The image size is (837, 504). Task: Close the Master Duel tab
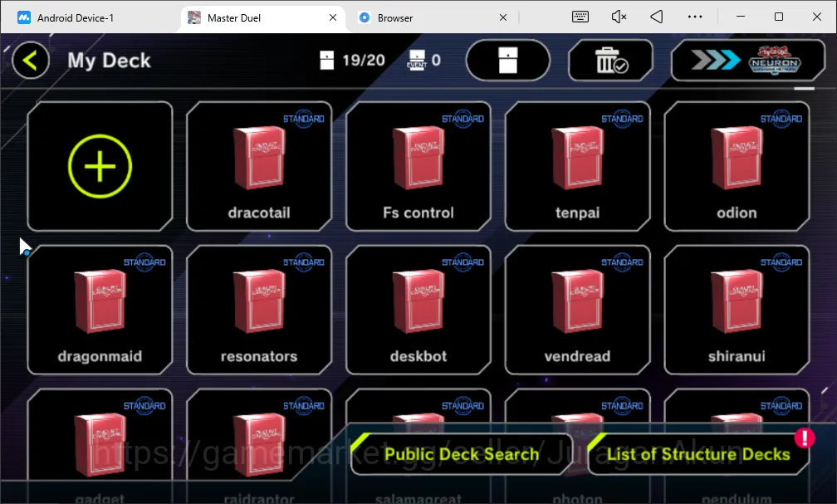coord(332,17)
